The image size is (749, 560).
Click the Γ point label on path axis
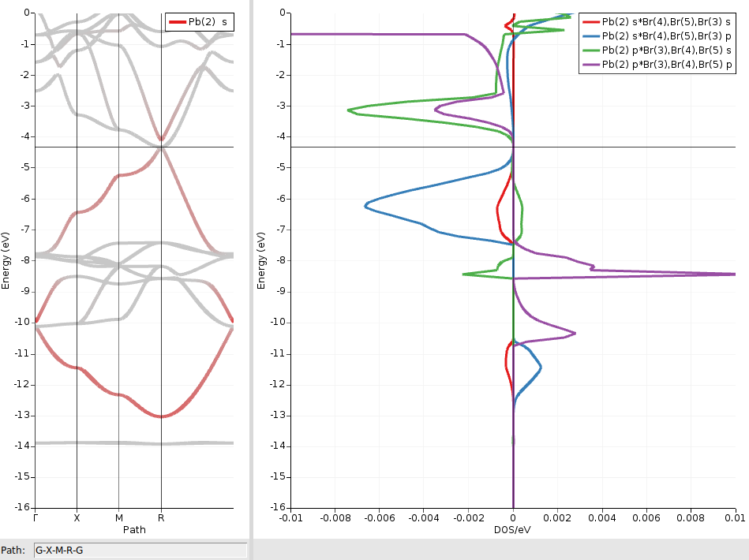click(36, 518)
